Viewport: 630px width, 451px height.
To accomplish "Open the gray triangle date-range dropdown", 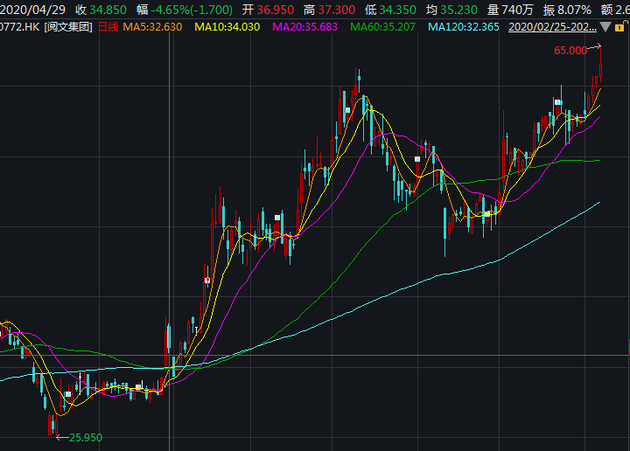I will tap(605, 27).
